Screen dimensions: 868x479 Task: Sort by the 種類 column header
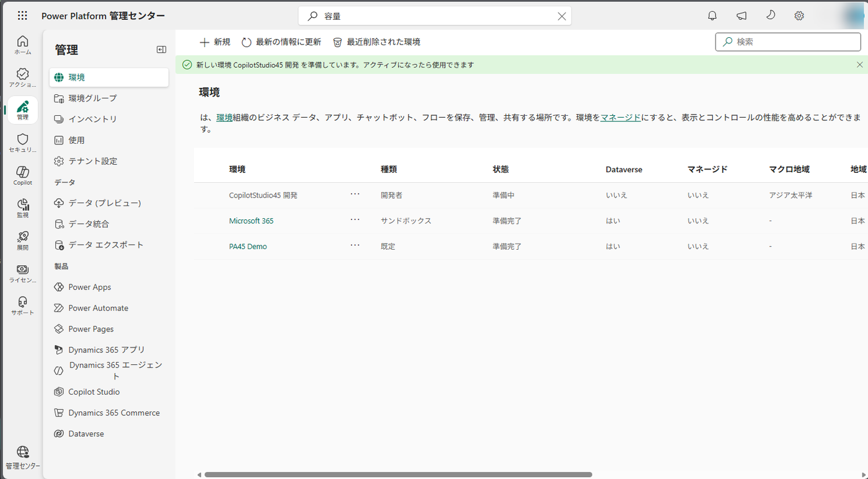pos(389,169)
